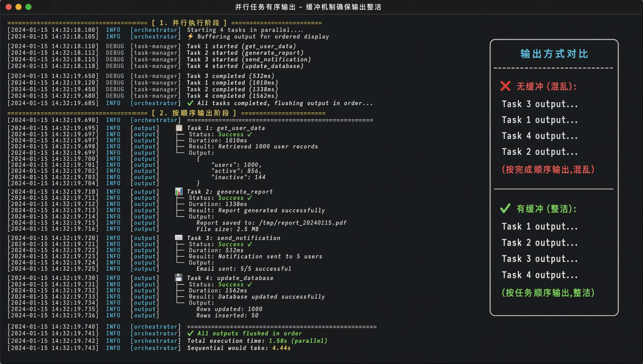Click the lightning bolt before Buffering output
Image resolution: width=643 pixels, height=364 pixels.
(190, 36)
